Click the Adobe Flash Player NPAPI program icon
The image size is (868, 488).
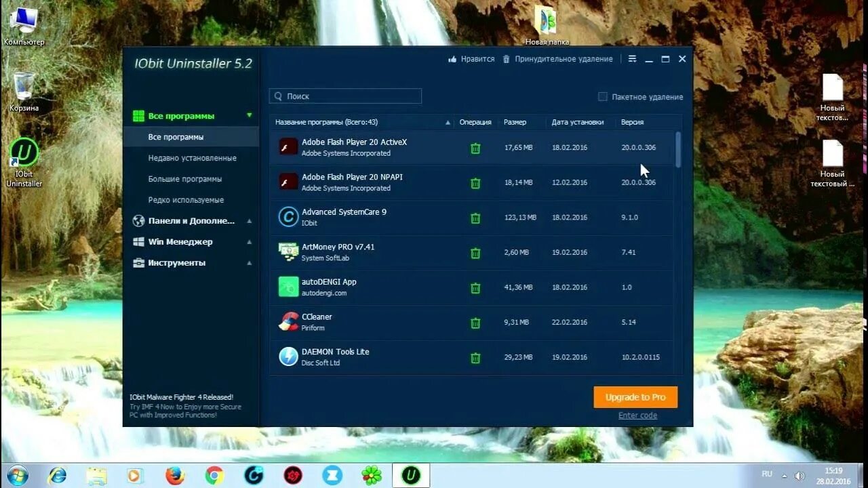pos(288,182)
